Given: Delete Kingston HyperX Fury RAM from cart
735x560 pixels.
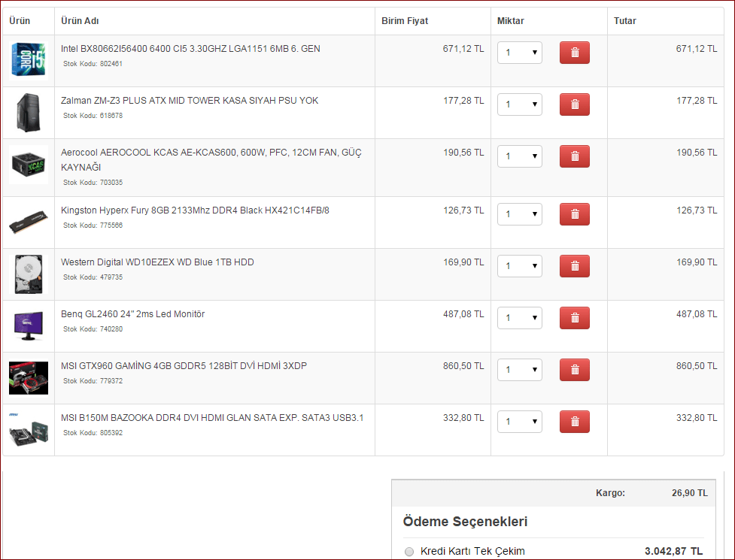Looking at the screenshot, I should [574, 214].
